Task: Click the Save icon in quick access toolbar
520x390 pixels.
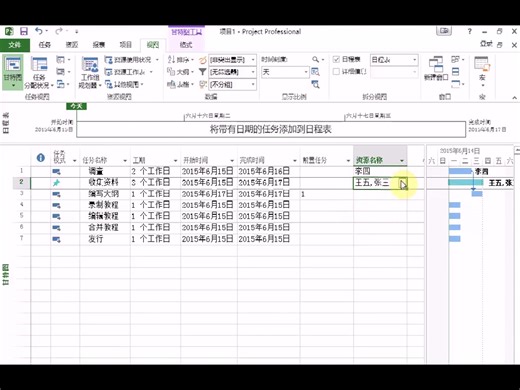Action: tap(24, 31)
